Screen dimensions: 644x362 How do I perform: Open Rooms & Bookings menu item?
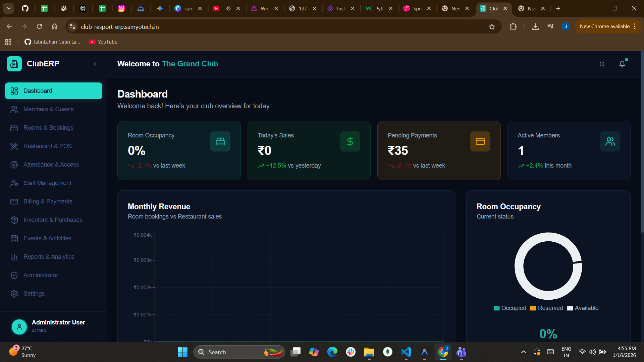[48, 128]
